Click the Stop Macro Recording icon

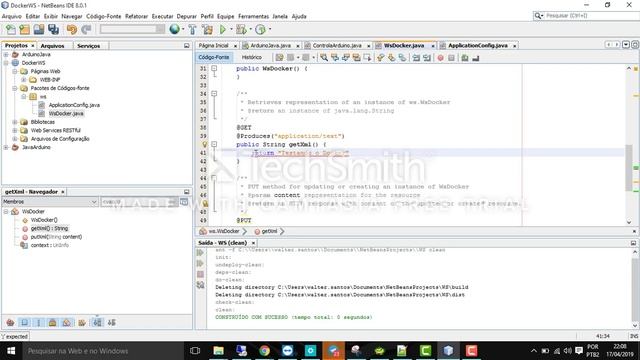[x=451, y=58]
